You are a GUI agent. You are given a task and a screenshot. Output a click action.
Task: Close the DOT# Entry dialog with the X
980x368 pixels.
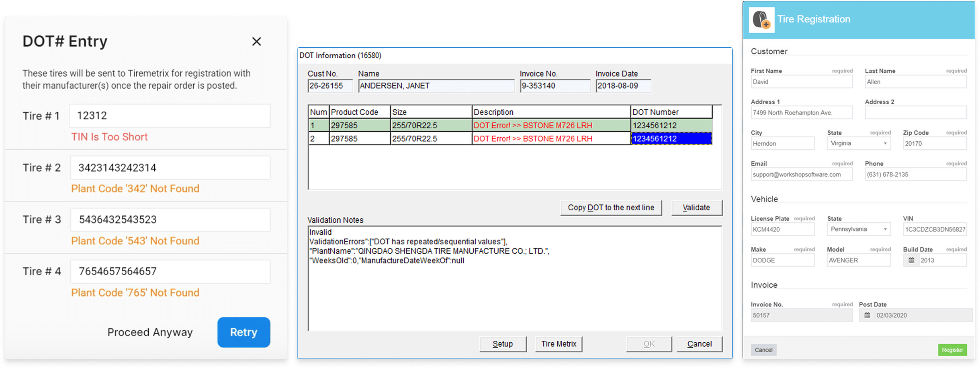(257, 41)
